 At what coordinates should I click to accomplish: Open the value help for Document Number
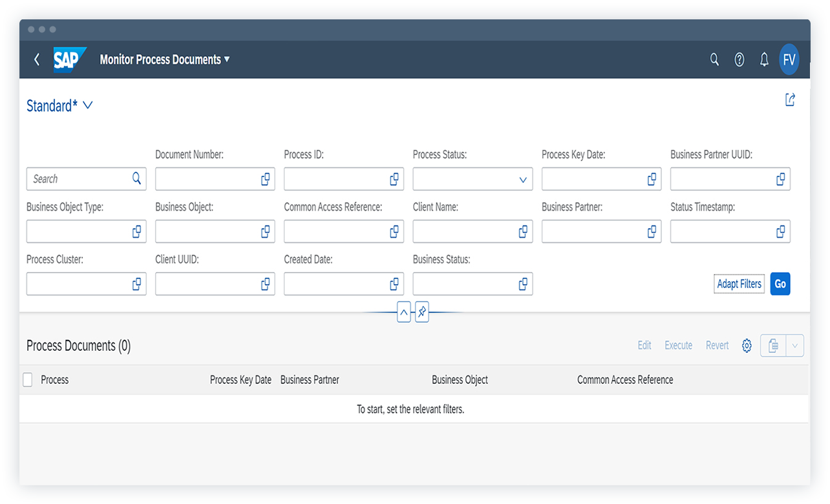265,179
